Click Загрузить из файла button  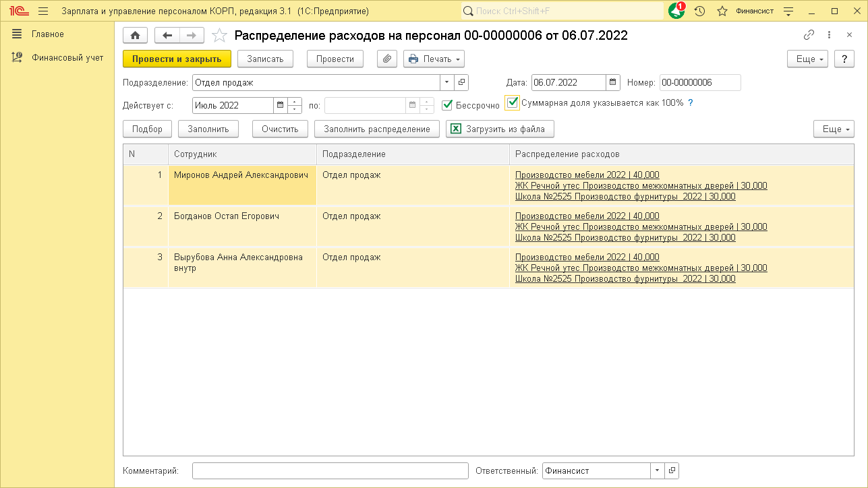pyautogui.click(x=500, y=129)
